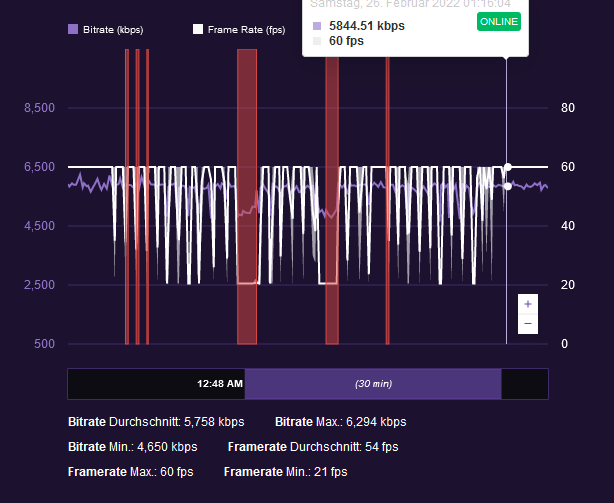Click the bitrate data point marker
The width and height of the screenshot is (614, 503).
coord(507,186)
